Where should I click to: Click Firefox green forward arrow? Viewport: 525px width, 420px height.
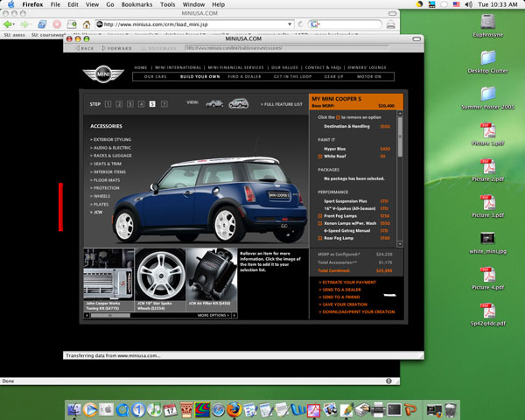pyautogui.click(x=24, y=24)
